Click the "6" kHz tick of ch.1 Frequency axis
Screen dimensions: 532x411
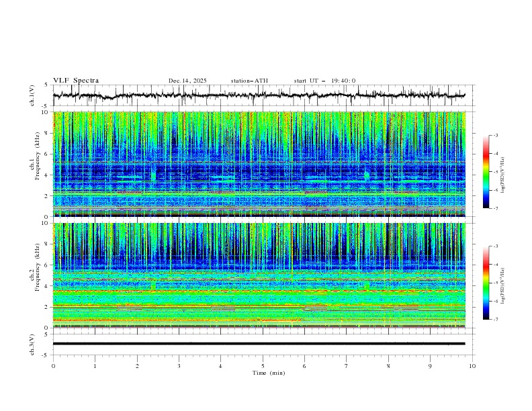(47, 154)
